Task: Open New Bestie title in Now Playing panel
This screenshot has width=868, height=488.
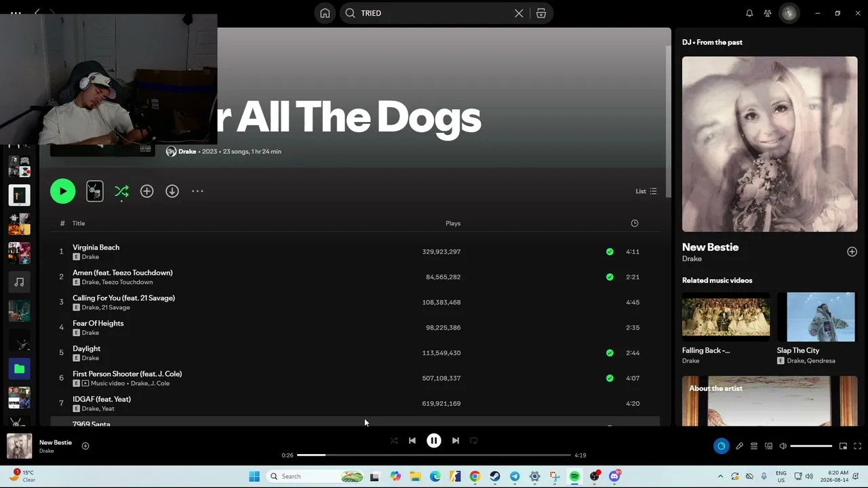Action: (710, 247)
